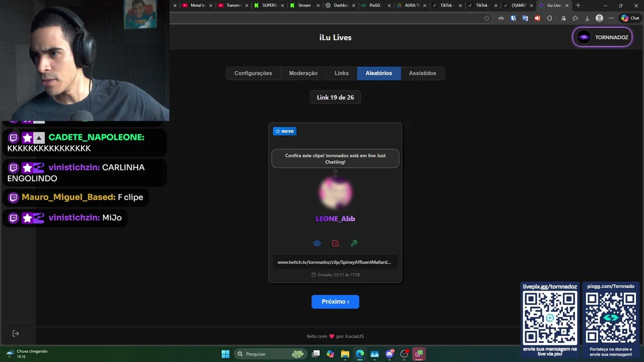Open Task View on the taskbar
This screenshot has width=644, height=362.
tap(316, 354)
